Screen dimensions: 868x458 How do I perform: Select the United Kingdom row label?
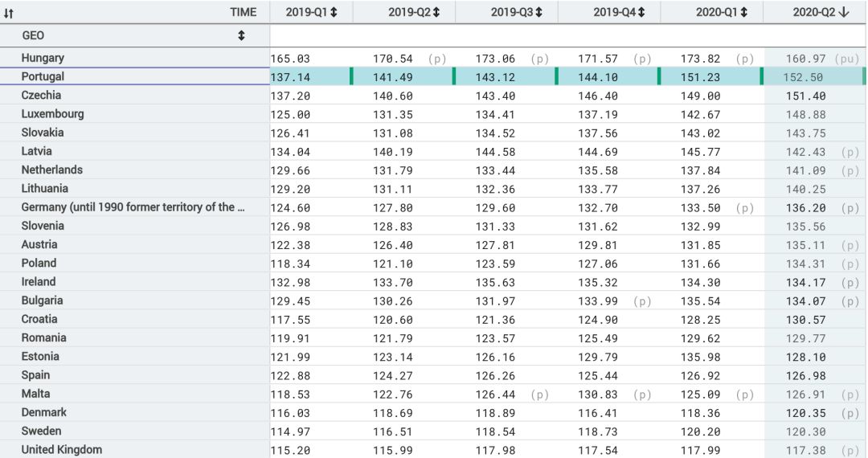61,450
